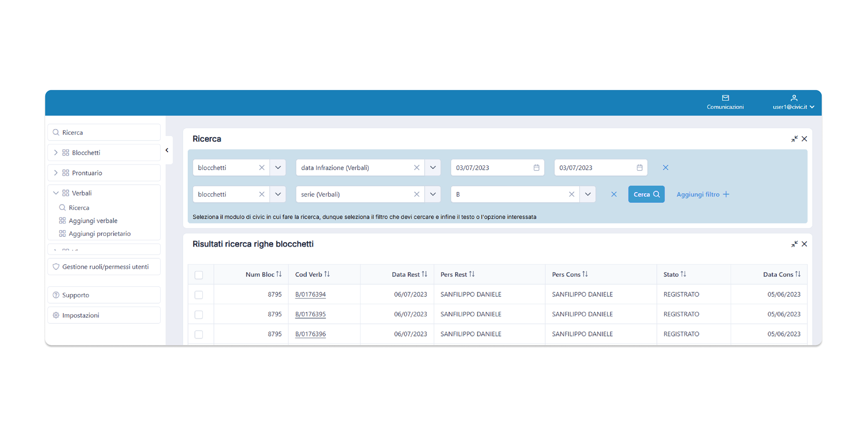This screenshot has height=441, width=868.
Task: Clear the B value field
Action: click(571, 194)
